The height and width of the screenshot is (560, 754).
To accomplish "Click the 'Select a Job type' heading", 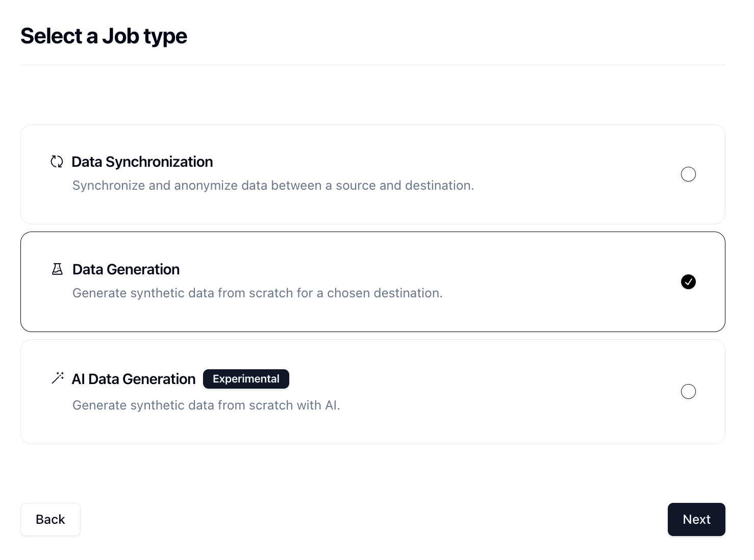I will click(104, 36).
